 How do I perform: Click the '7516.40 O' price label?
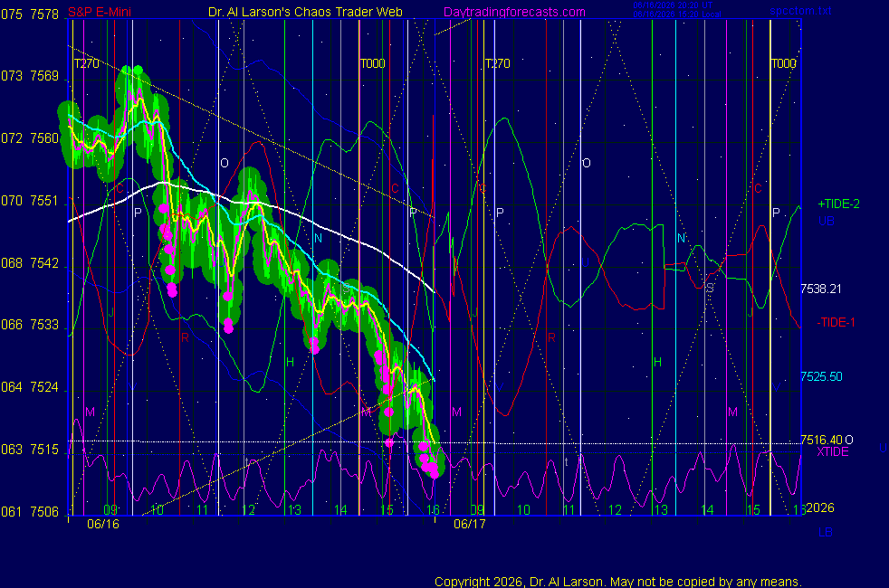[827, 441]
